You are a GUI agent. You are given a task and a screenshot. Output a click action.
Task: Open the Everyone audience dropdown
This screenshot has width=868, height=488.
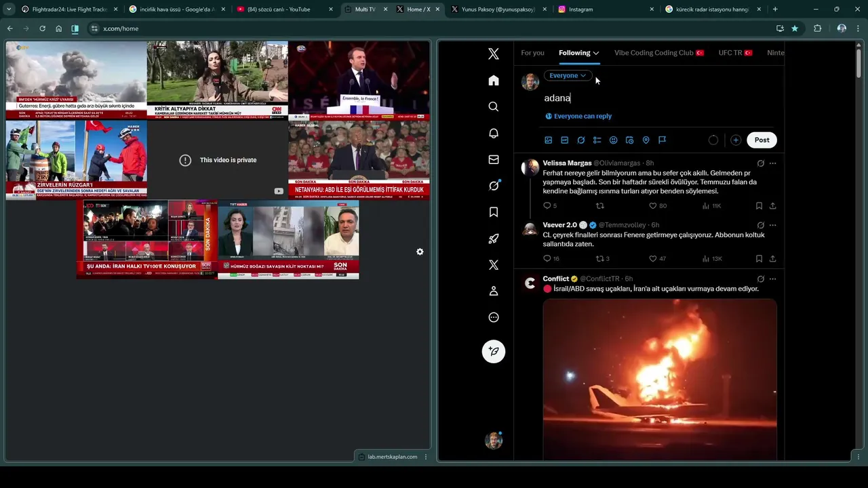[x=568, y=75]
